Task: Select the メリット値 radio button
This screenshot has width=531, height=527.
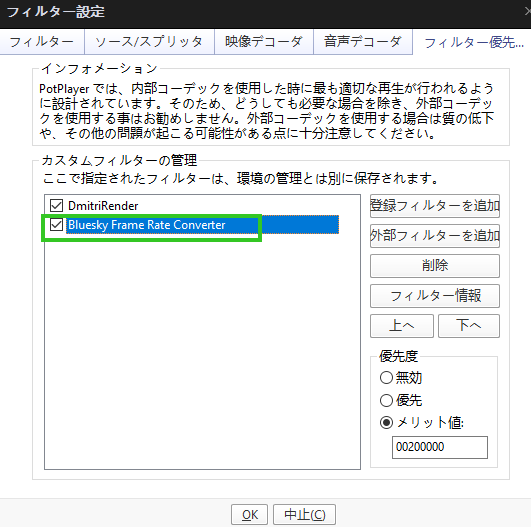Action: point(386,423)
